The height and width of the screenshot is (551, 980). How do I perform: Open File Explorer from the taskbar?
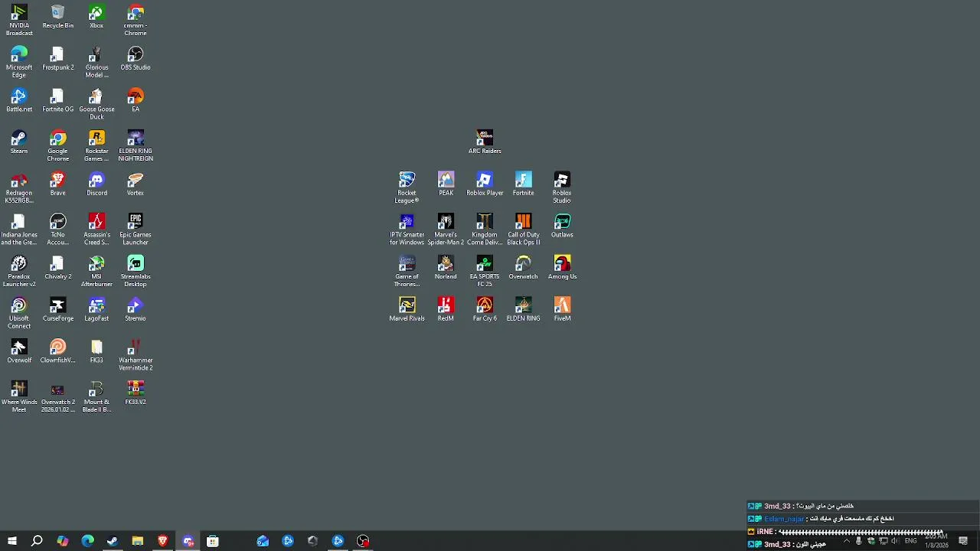tap(137, 541)
